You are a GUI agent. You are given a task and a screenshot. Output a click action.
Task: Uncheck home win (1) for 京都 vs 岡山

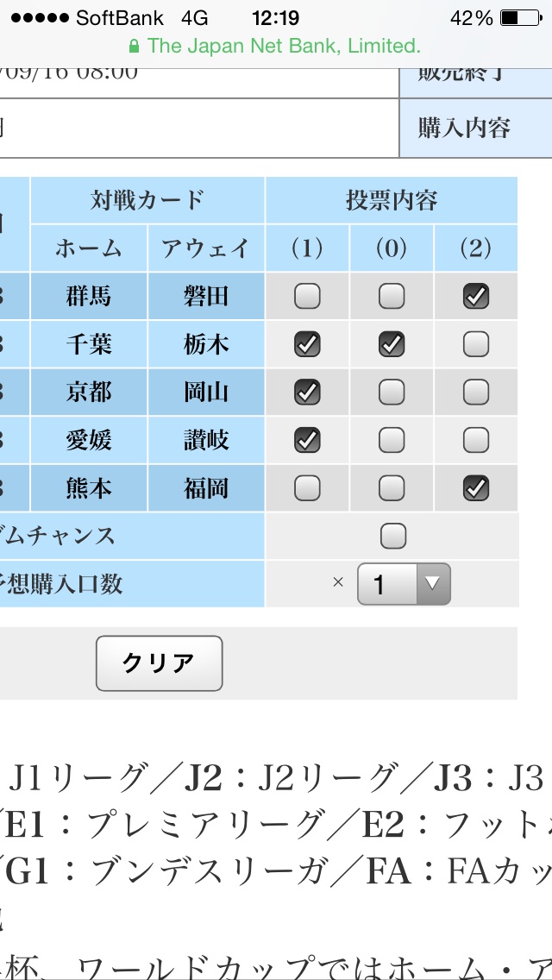click(x=307, y=393)
